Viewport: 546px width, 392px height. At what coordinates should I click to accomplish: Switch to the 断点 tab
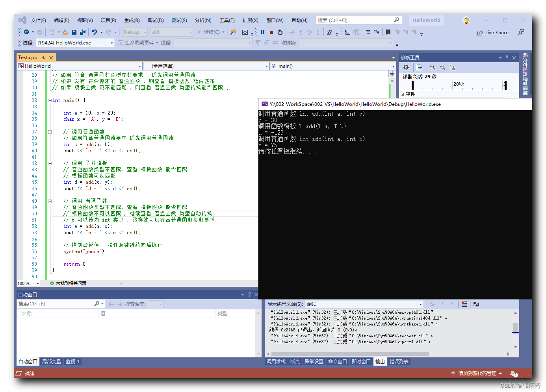tap(295, 361)
